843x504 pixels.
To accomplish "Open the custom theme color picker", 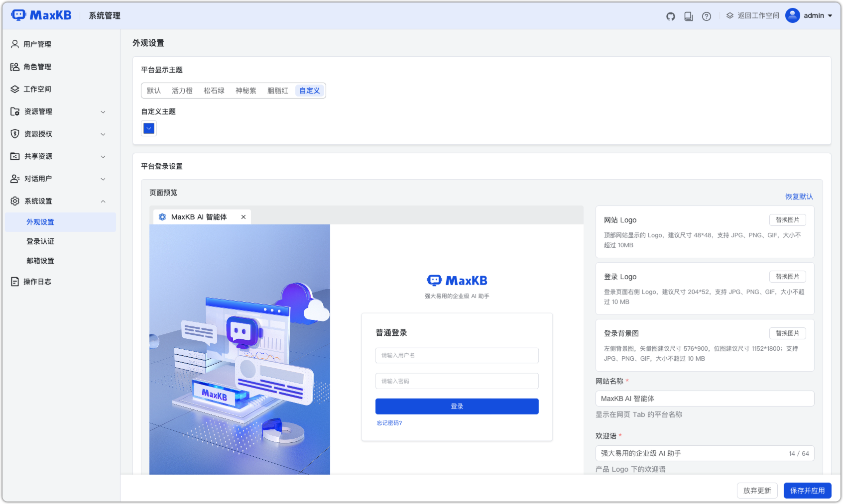I will tap(148, 128).
